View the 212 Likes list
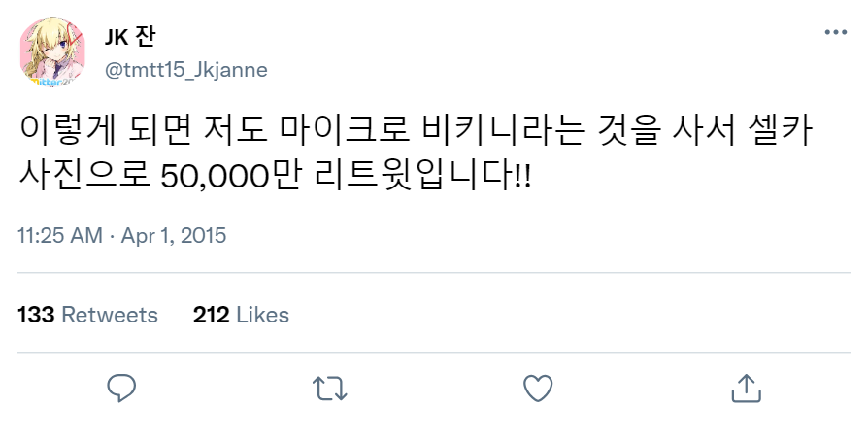 241,315
